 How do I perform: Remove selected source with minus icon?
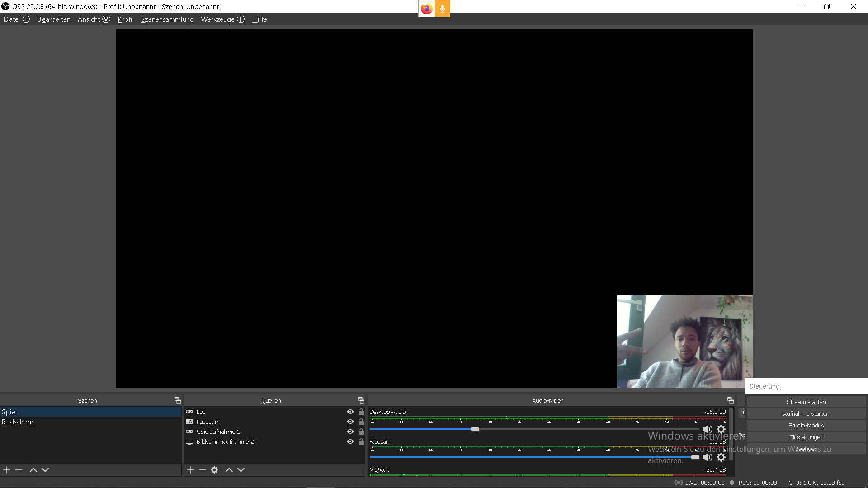click(202, 470)
